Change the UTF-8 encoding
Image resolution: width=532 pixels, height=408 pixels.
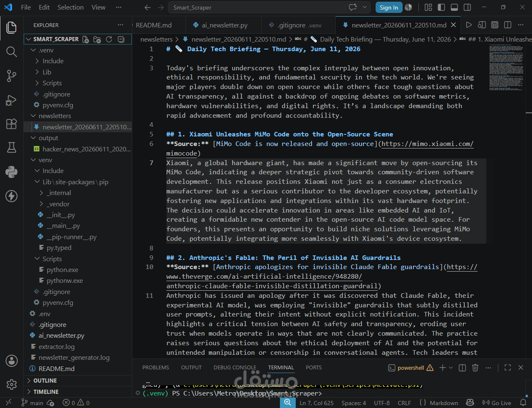382,403
